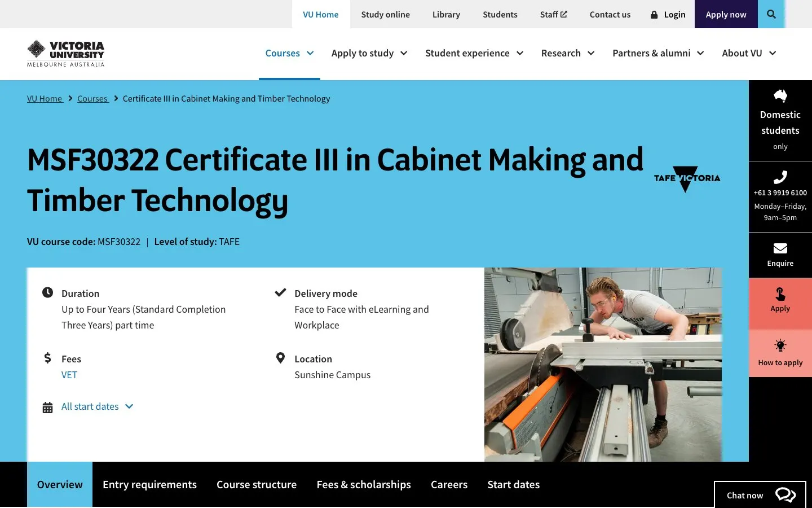Switch to Entry requirements tab
812x508 pixels.
(x=149, y=484)
